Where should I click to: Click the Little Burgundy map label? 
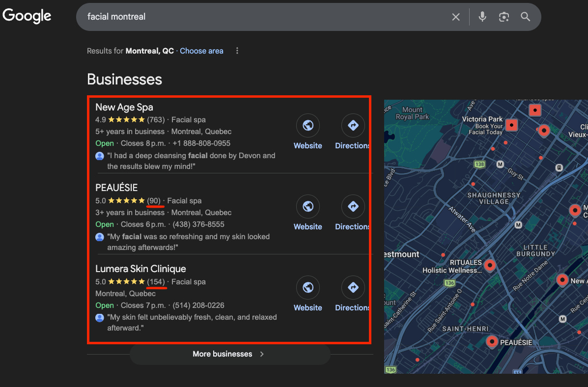(535, 250)
